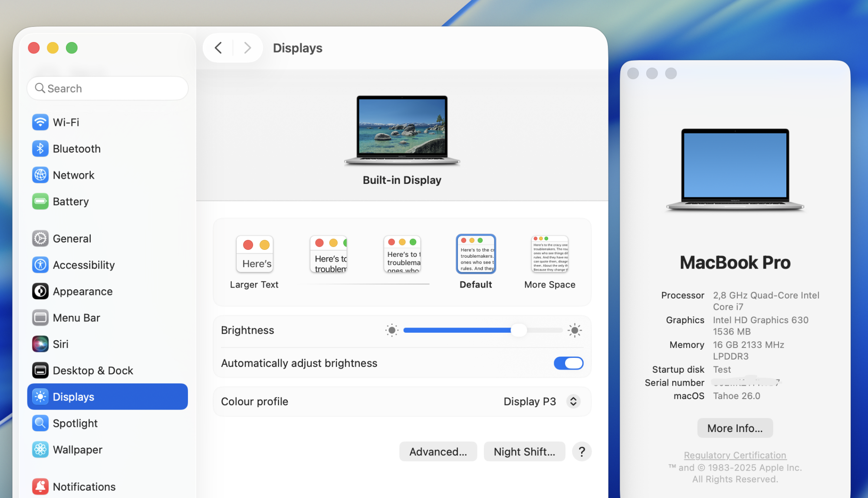Screen dimensions: 868x498
Task: Open the Colour profile Display P3 dropdown
Action: point(541,401)
